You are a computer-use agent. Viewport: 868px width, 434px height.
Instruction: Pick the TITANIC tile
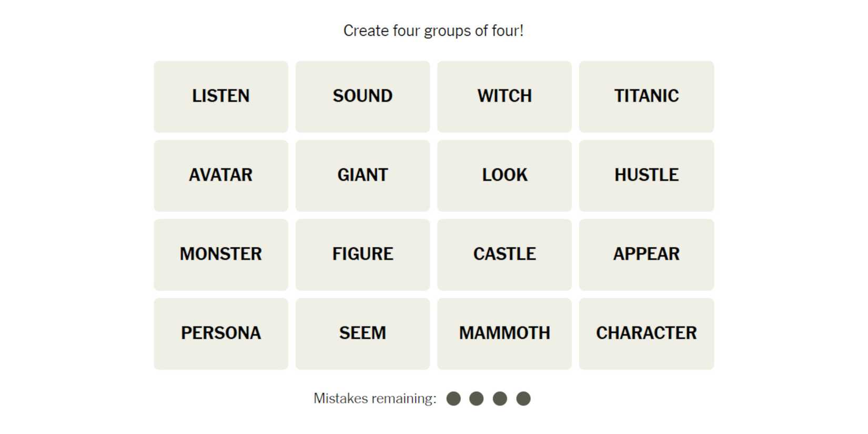[646, 96]
